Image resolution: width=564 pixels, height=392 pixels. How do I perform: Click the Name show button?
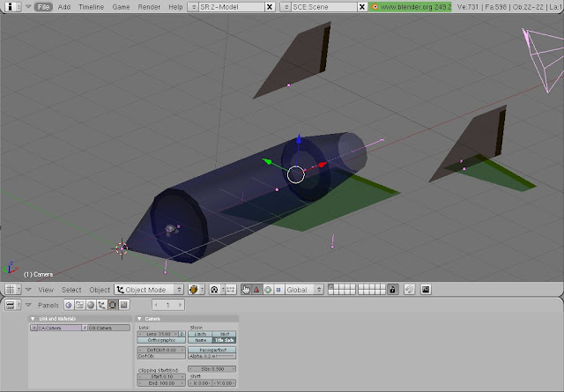coord(200,339)
